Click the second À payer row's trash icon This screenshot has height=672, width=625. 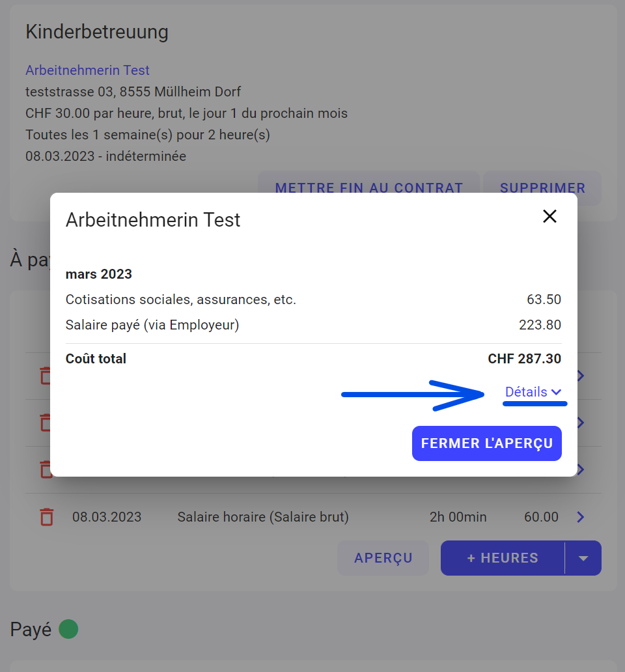pyautogui.click(x=45, y=423)
